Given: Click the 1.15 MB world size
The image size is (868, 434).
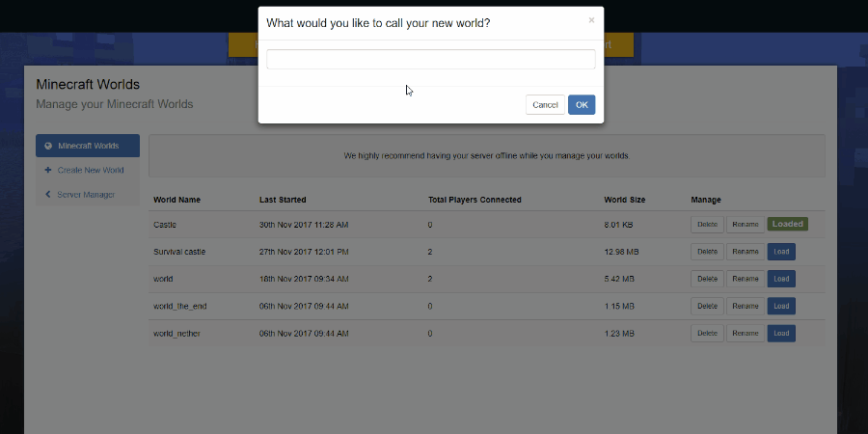Looking at the screenshot, I should pos(619,306).
